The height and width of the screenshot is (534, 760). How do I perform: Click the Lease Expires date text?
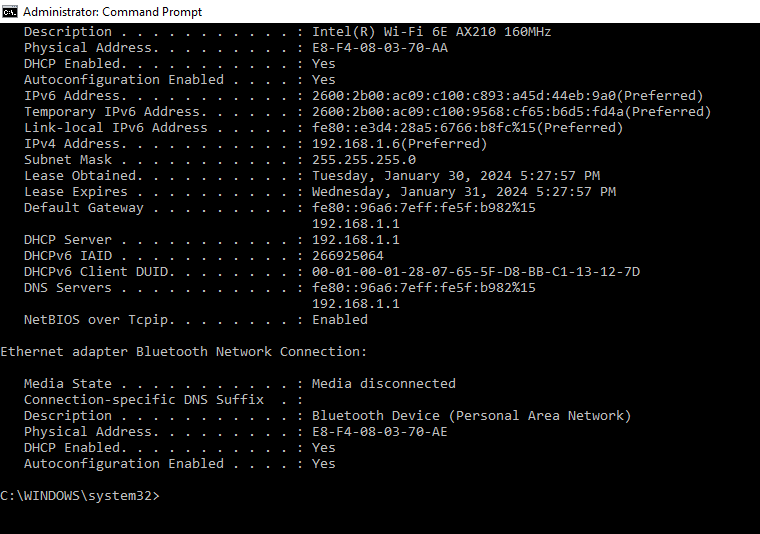tap(464, 191)
